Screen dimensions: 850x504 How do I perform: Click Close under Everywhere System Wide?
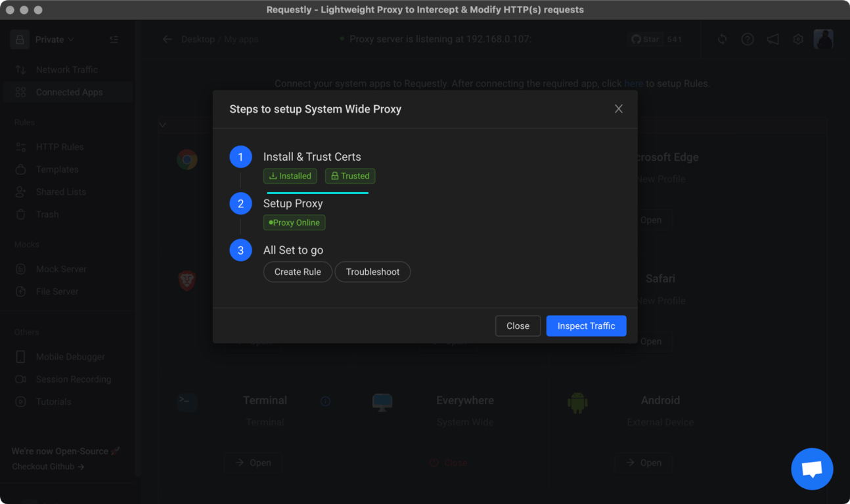tap(449, 463)
